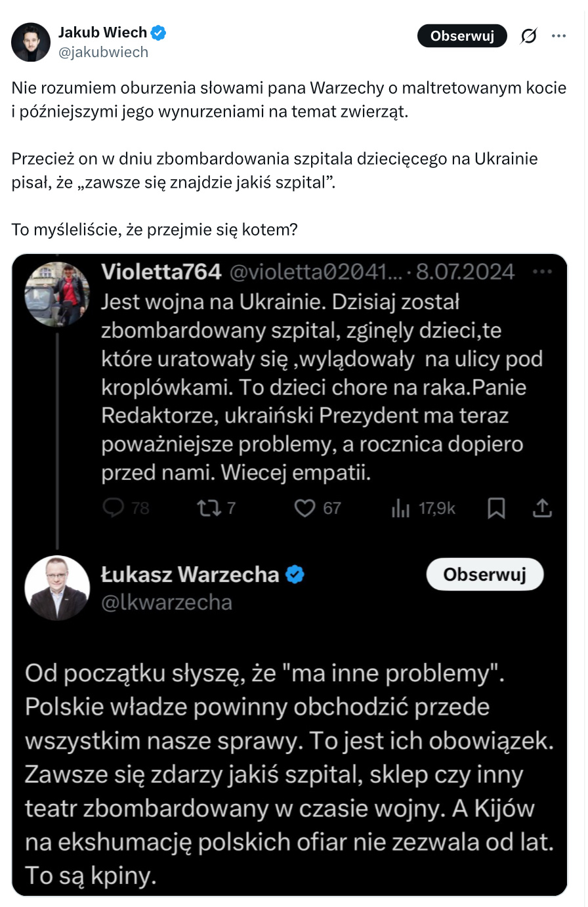Click Jakub Wiech's blue verified badge
The image size is (588, 907).
[159, 32]
